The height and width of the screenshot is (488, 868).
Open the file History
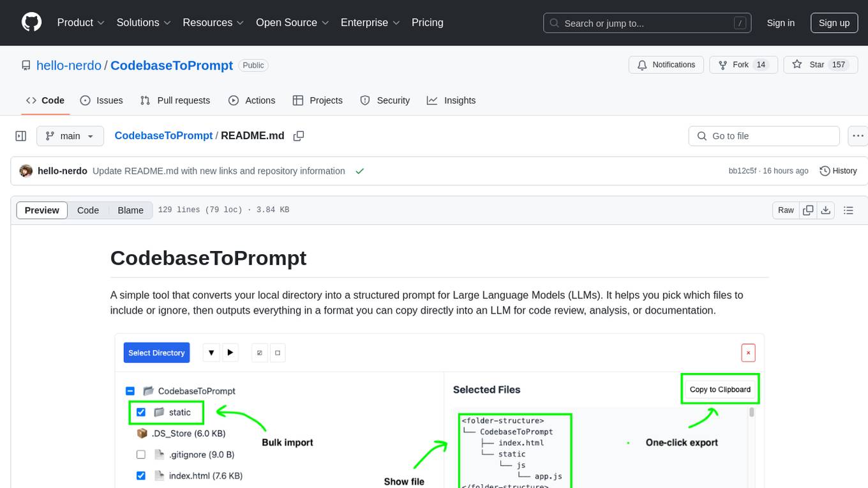[838, 171]
